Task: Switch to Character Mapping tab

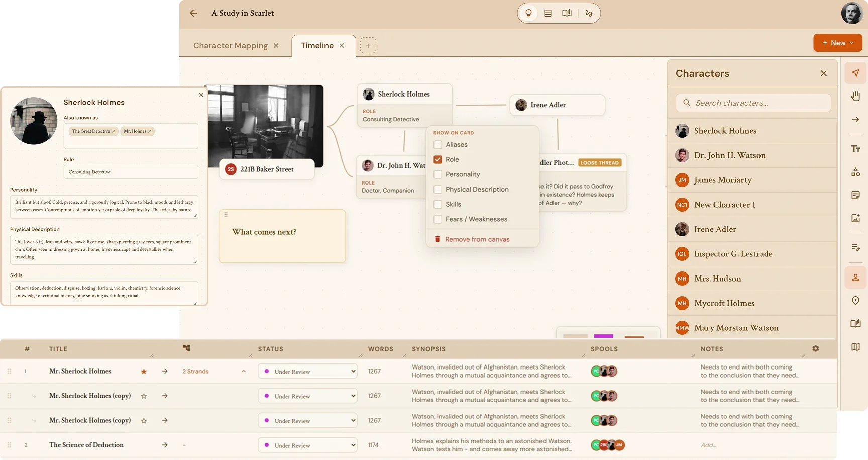Action: click(231, 46)
